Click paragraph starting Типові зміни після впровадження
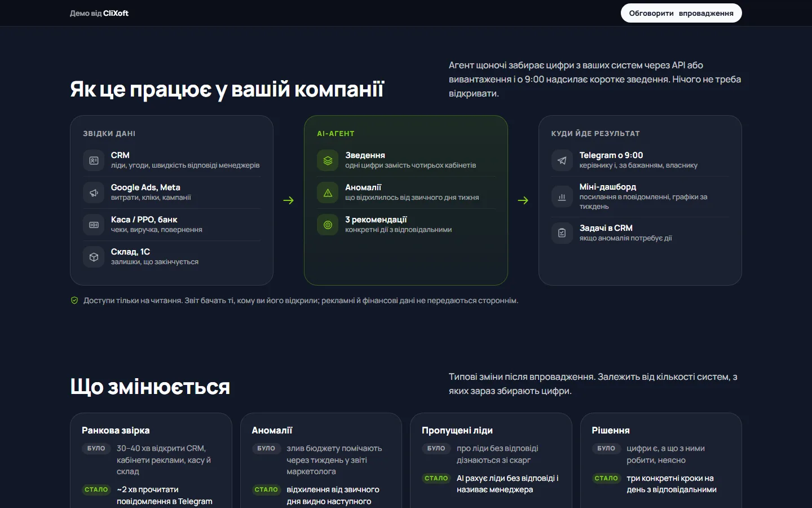The width and height of the screenshot is (812, 508). tap(593, 384)
